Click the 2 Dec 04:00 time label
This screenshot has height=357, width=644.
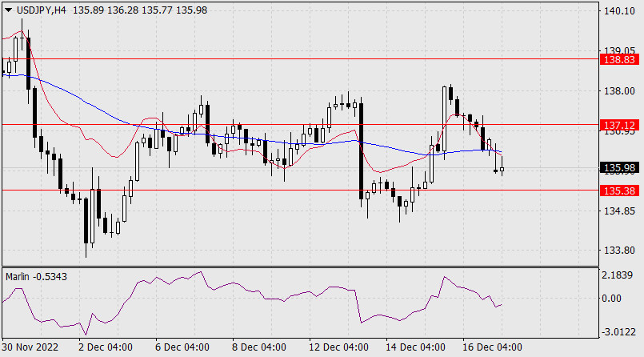point(103,347)
